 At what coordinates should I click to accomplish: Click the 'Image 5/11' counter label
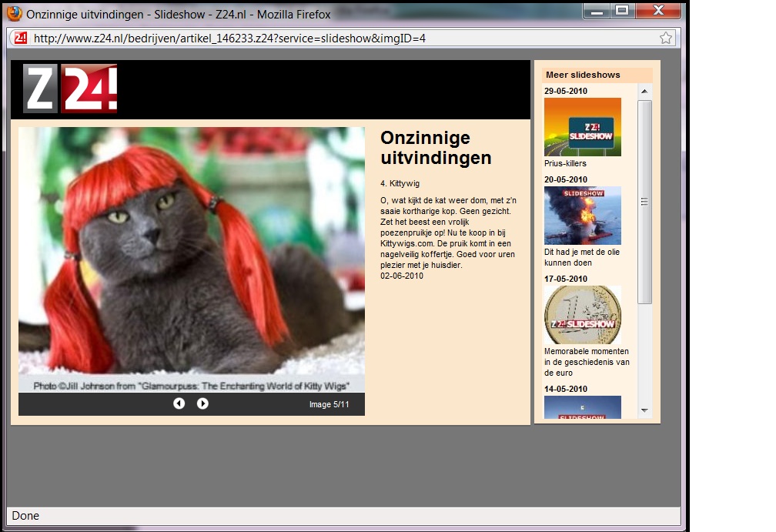(330, 403)
